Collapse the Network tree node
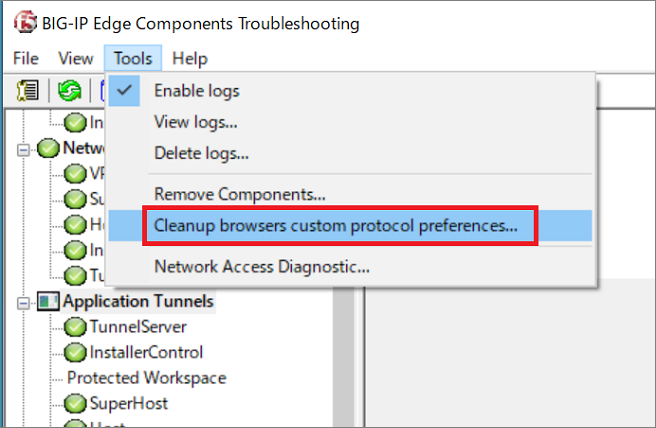Viewport: 656px width, 428px height. 23,149
